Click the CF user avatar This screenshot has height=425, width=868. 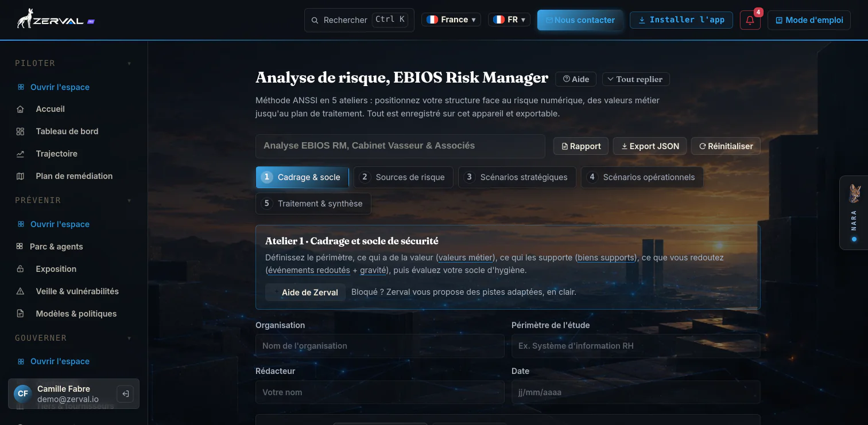[23, 393]
